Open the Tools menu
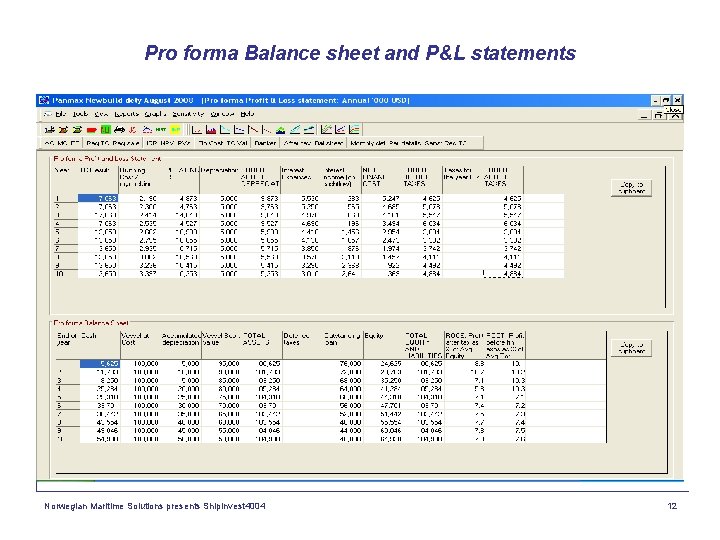The height and width of the screenshot is (540, 720). [80, 114]
